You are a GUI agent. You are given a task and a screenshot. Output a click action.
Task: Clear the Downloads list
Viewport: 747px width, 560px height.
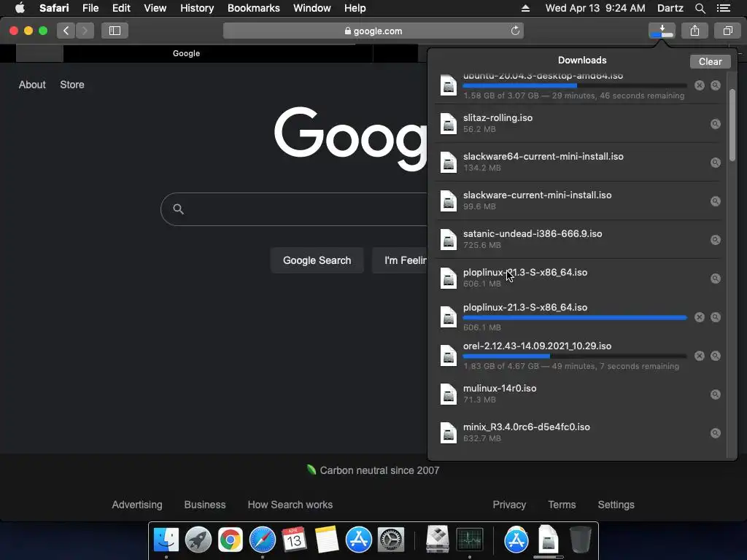(x=711, y=61)
